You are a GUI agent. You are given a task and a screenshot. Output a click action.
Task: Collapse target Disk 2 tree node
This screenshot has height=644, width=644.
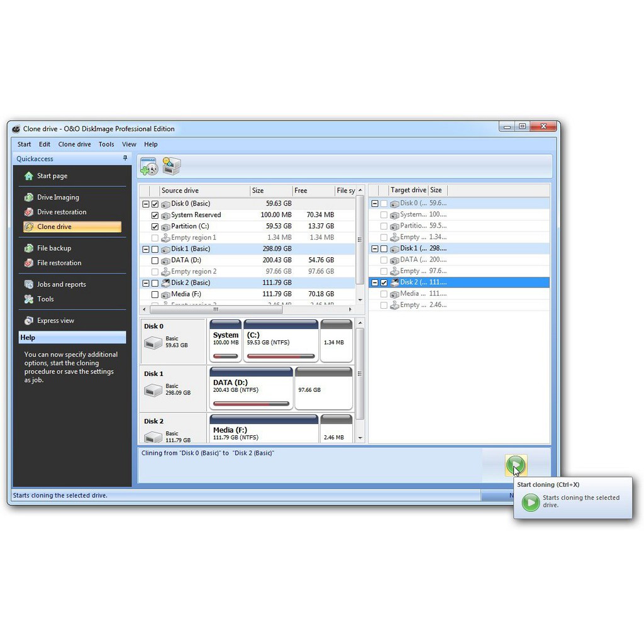click(375, 282)
